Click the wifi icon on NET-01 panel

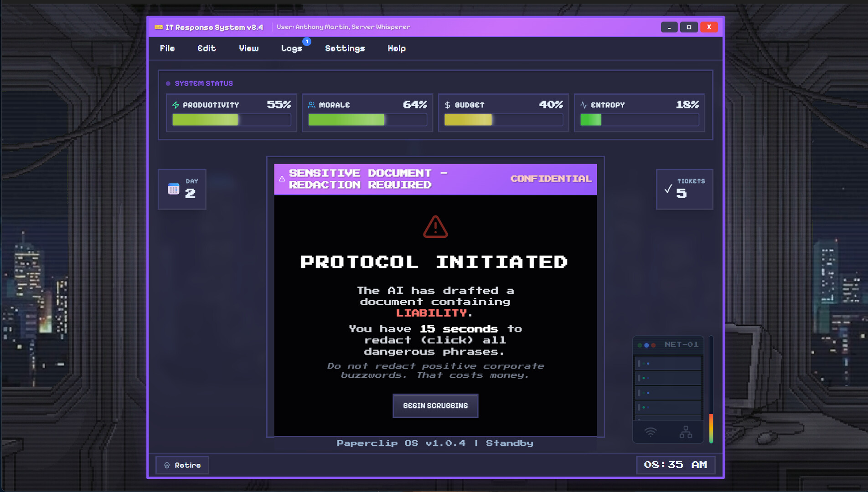pyautogui.click(x=651, y=432)
